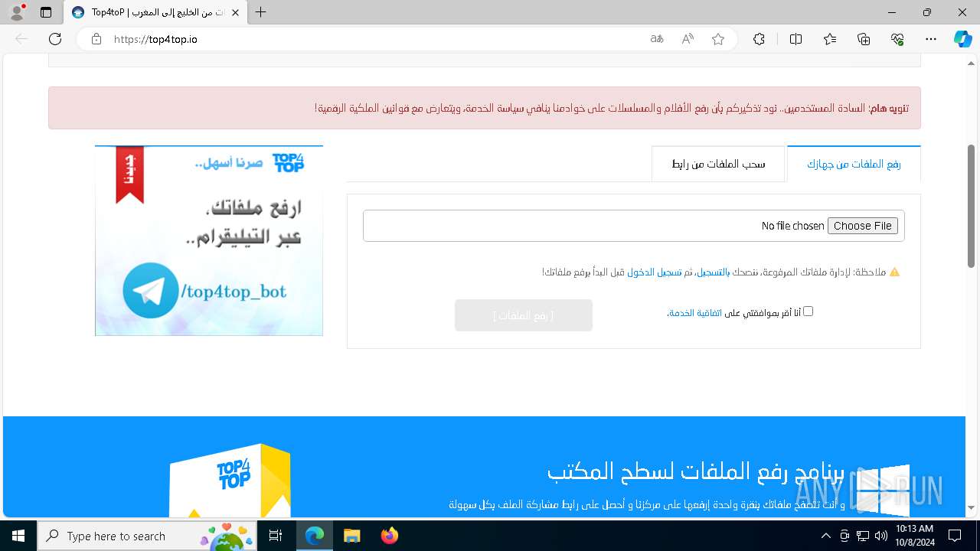Click the login link in the note
The image size is (980, 551).
coord(655,272)
